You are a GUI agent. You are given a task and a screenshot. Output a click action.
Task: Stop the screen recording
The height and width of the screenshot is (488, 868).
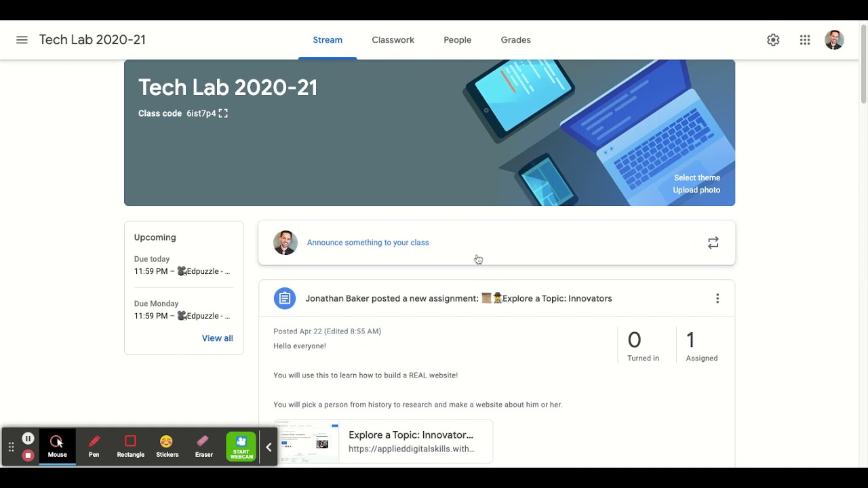coord(28,455)
